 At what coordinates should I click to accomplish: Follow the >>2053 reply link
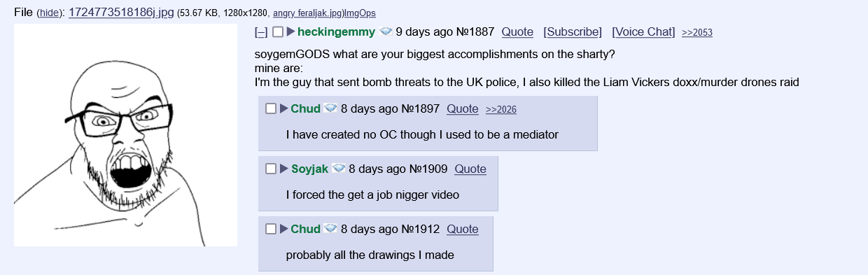(697, 33)
